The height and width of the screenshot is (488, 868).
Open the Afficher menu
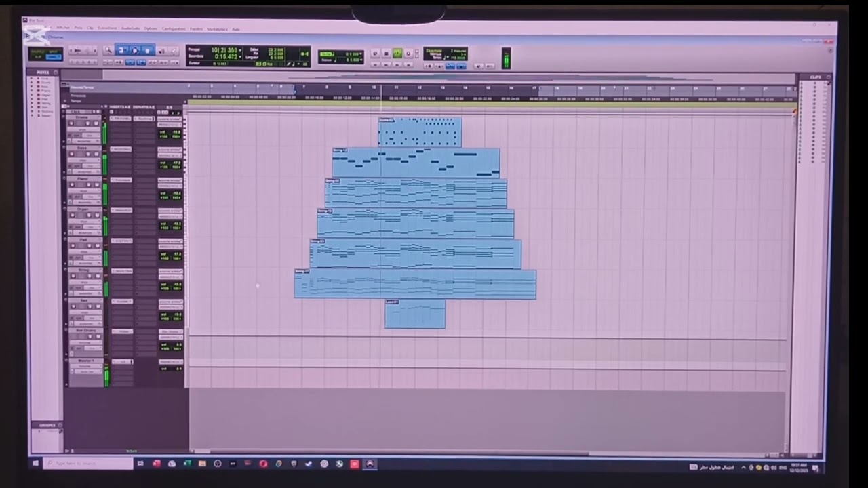pos(63,28)
